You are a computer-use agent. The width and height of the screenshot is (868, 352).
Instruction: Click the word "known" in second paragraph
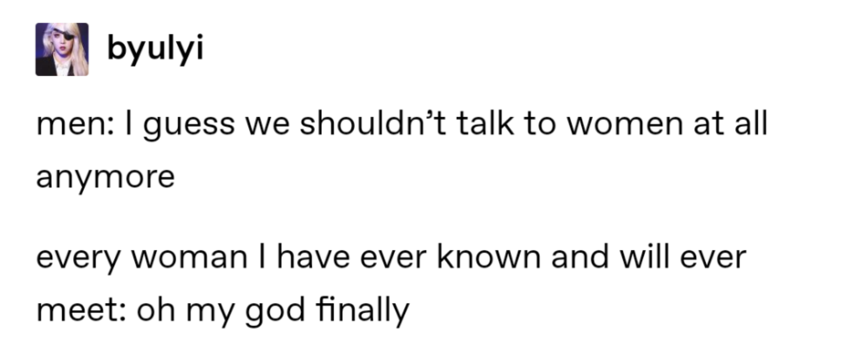pos(489,256)
